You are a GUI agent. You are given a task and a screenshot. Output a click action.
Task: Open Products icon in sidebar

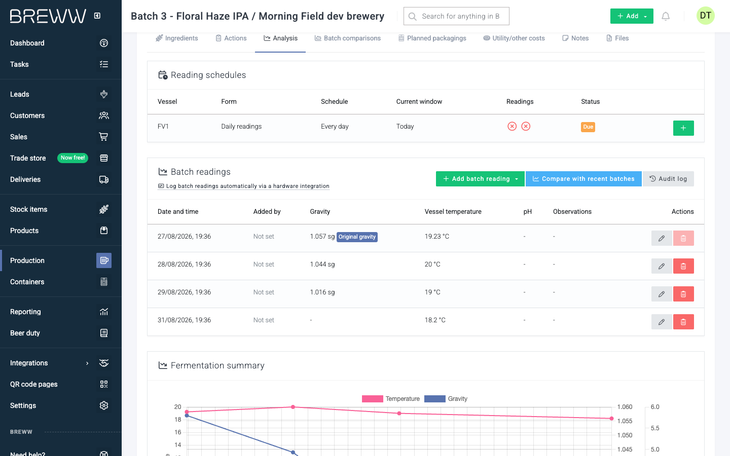pyautogui.click(x=104, y=231)
